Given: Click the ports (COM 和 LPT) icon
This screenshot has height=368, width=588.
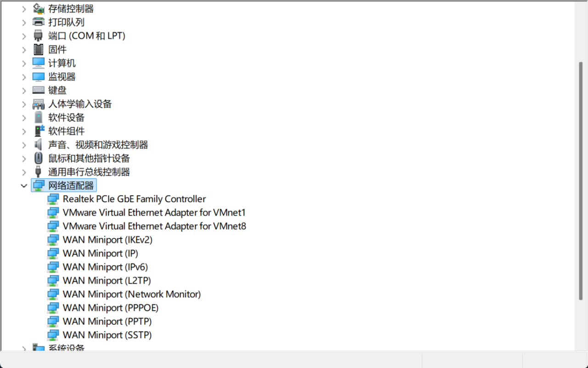Looking at the screenshot, I should coord(39,36).
